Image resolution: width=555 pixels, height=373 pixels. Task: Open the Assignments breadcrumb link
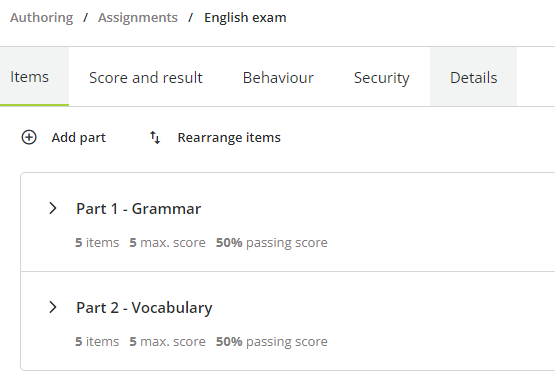[x=138, y=17]
